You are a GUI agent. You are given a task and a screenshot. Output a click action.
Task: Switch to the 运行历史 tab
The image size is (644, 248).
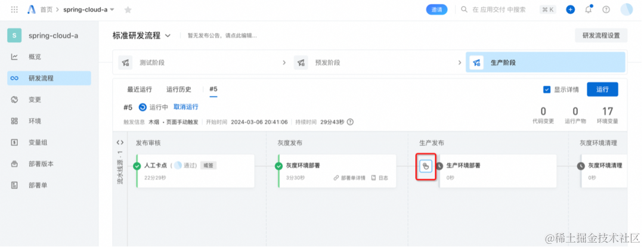(x=179, y=89)
